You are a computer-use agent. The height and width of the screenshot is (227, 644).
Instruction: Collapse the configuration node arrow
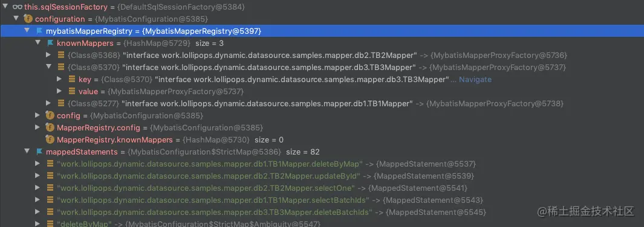(x=16, y=19)
